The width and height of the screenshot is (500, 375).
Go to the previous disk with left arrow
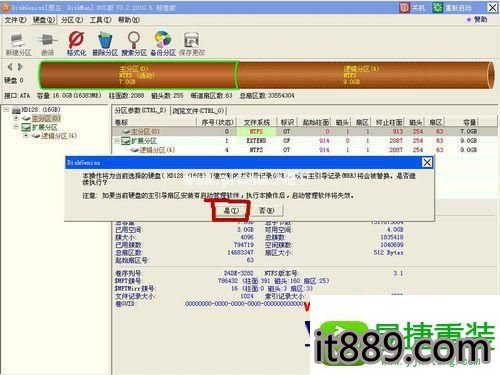[x=10, y=67]
